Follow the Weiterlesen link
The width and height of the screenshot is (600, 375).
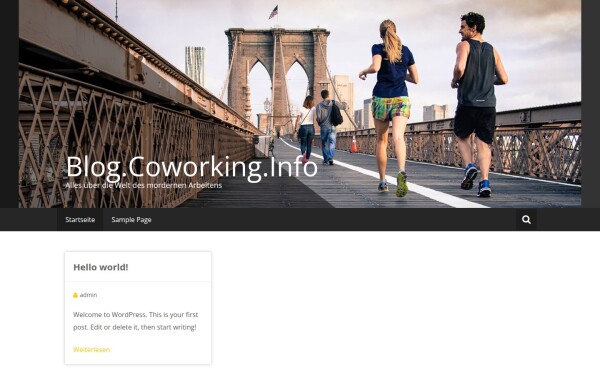pos(91,349)
